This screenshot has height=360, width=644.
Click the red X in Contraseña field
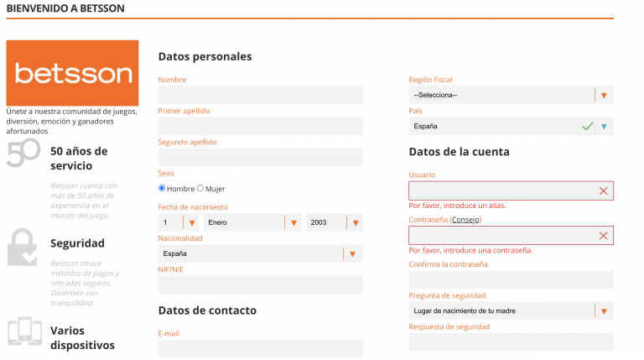603,236
